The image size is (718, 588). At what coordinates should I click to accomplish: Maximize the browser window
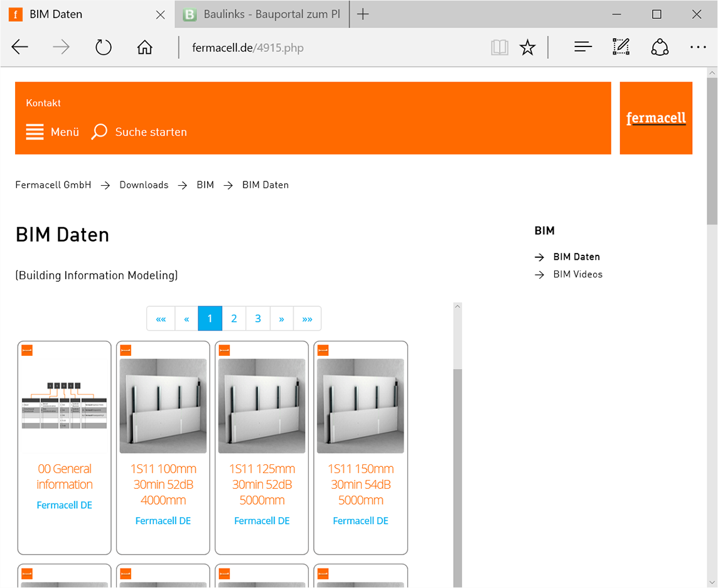(656, 14)
